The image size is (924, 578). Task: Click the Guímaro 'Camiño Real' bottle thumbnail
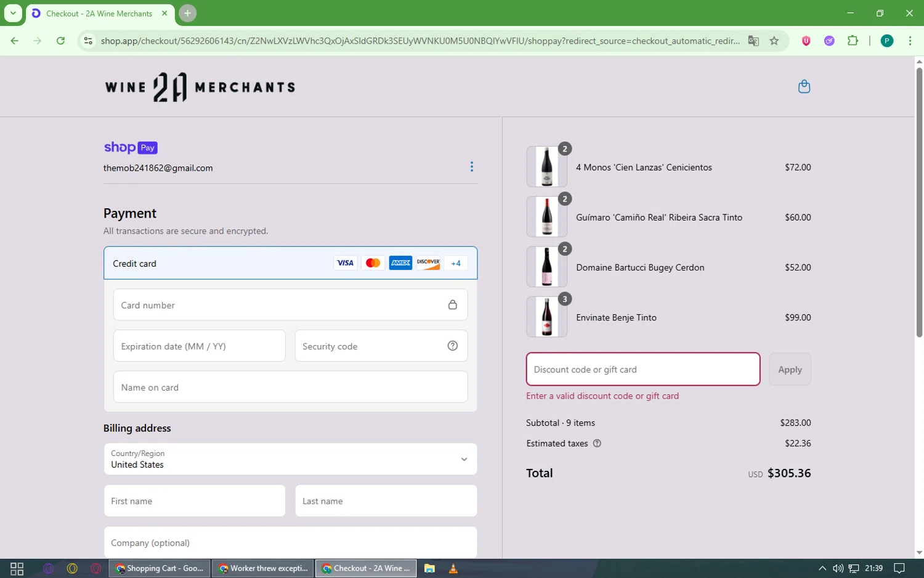coord(547,217)
